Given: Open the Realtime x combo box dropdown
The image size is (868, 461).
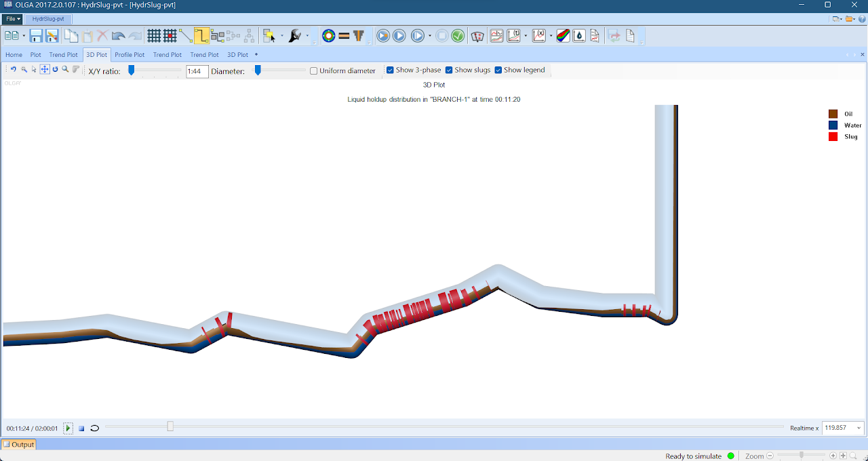Looking at the screenshot, I should pyautogui.click(x=860, y=428).
